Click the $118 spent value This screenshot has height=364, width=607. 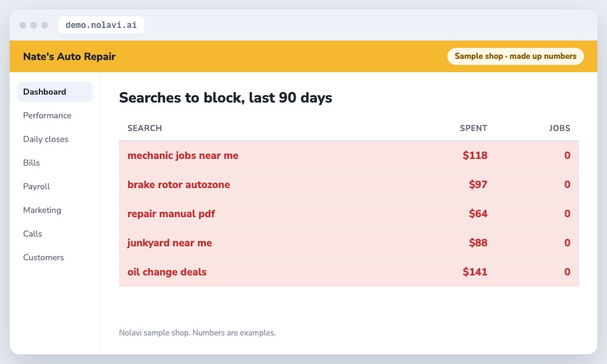tap(475, 155)
